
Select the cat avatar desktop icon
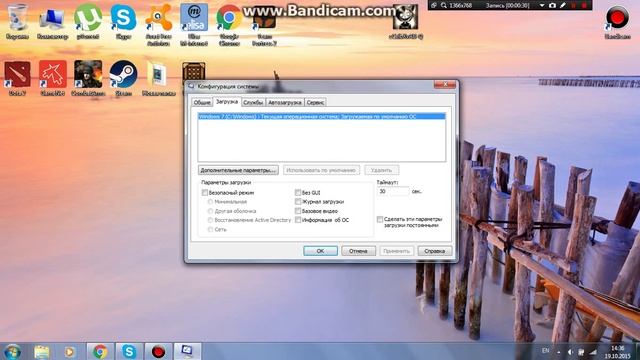(405, 21)
